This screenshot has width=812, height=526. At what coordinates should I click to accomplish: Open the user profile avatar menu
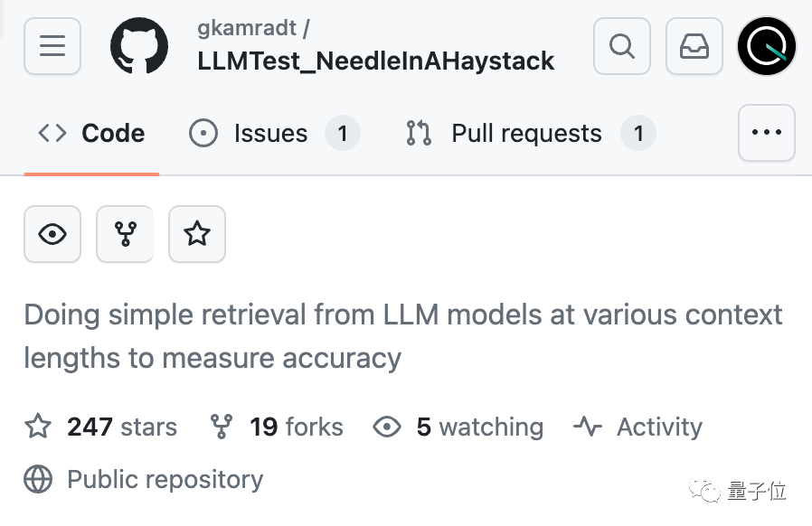[767, 46]
